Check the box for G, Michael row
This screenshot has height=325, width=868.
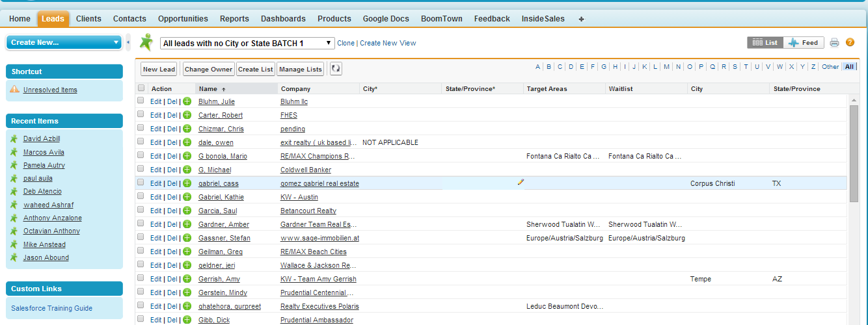pyautogui.click(x=141, y=170)
